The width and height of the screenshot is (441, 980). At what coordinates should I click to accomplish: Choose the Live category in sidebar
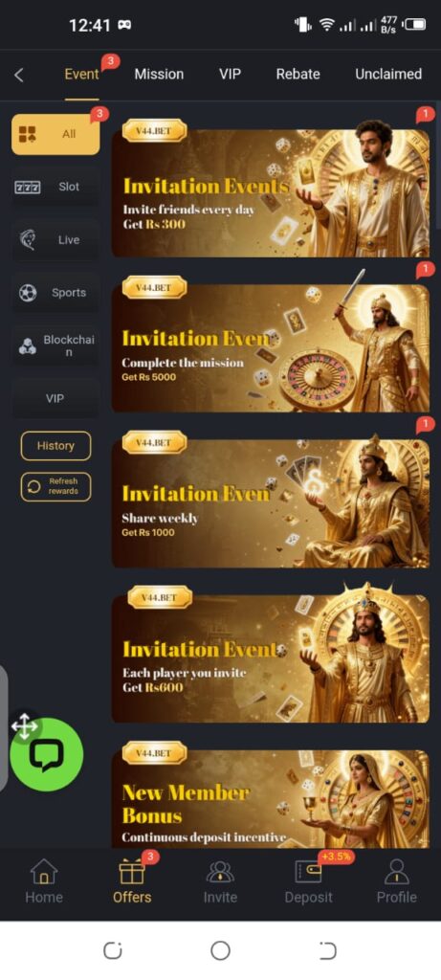click(x=55, y=240)
